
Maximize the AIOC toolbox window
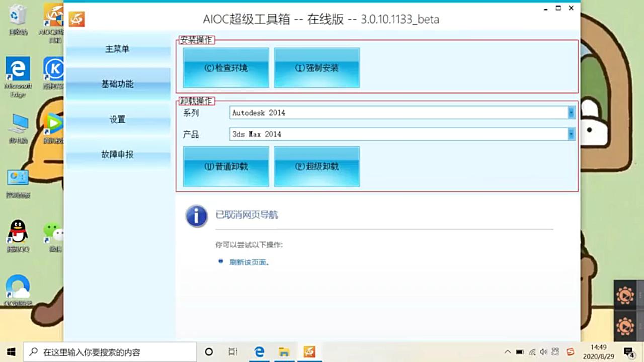[558, 8]
